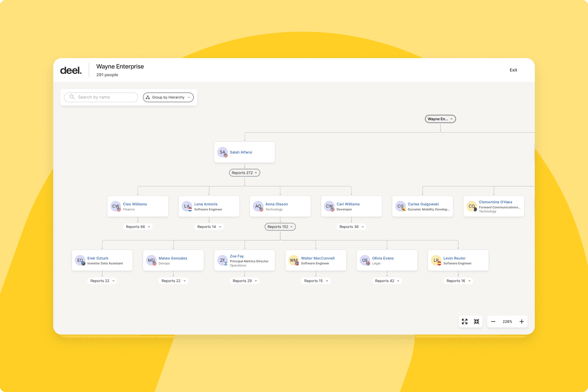
Task: Click Anna Olsson's avatar with flag
Action: click(x=258, y=206)
